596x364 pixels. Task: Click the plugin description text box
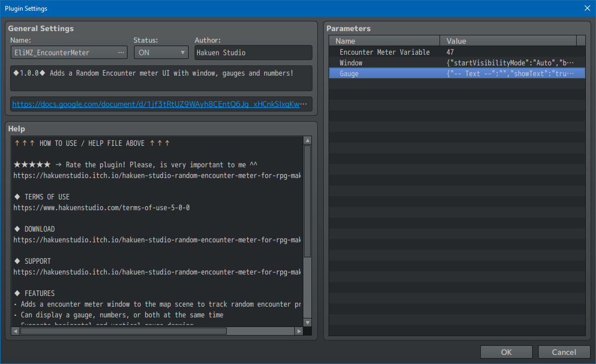point(161,78)
